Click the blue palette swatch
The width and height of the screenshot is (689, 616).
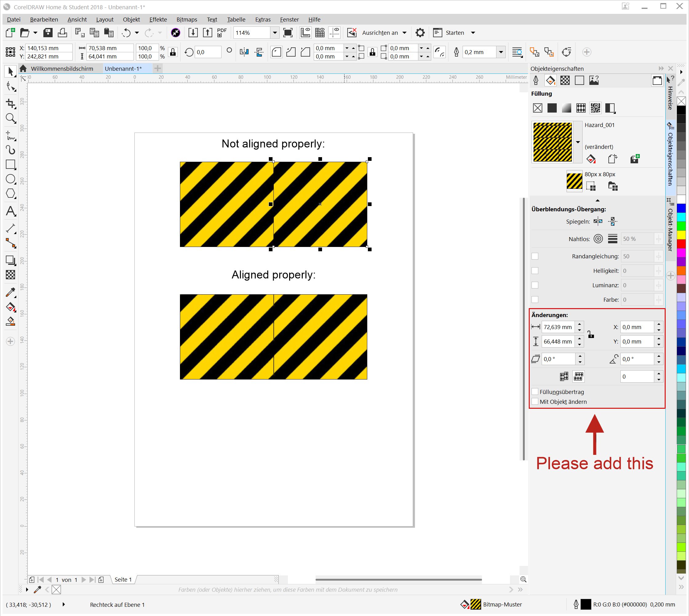[682, 208]
